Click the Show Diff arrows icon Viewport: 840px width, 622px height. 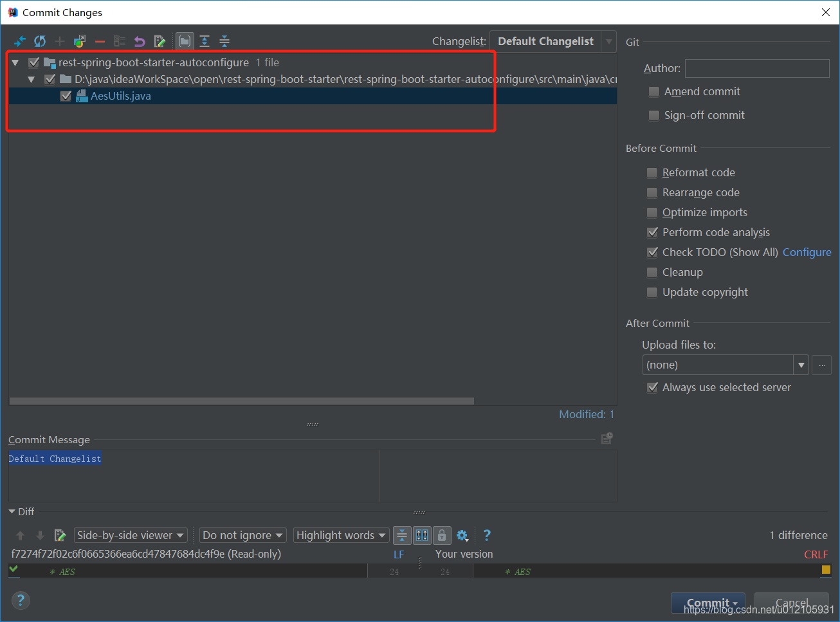[x=20, y=41]
